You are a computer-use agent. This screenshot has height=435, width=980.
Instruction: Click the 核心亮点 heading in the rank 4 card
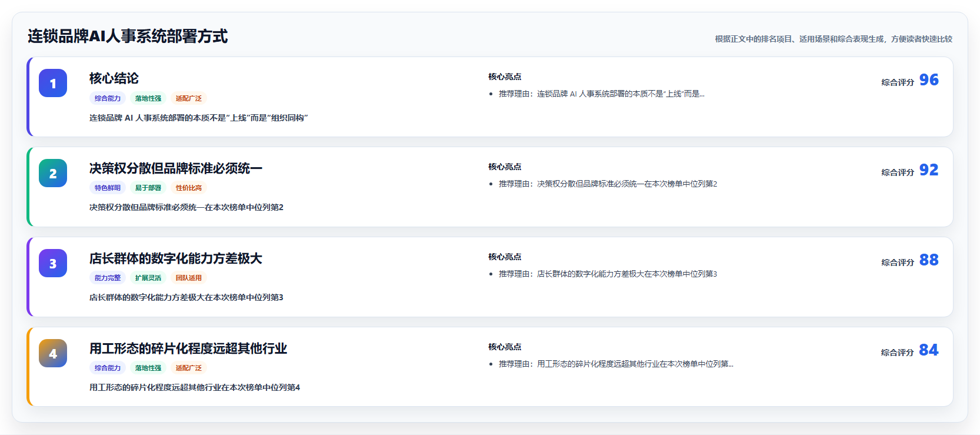coord(505,347)
